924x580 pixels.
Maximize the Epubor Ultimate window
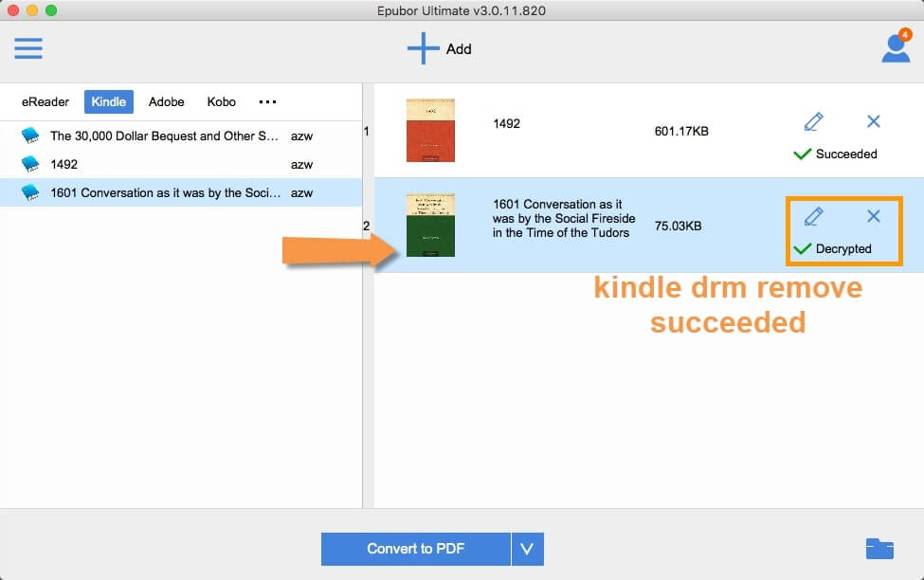coord(51,10)
